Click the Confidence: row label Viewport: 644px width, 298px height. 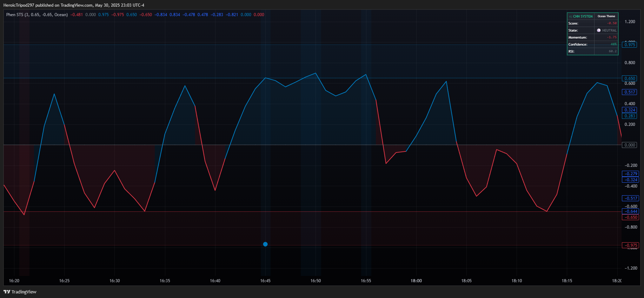point(578,45)
